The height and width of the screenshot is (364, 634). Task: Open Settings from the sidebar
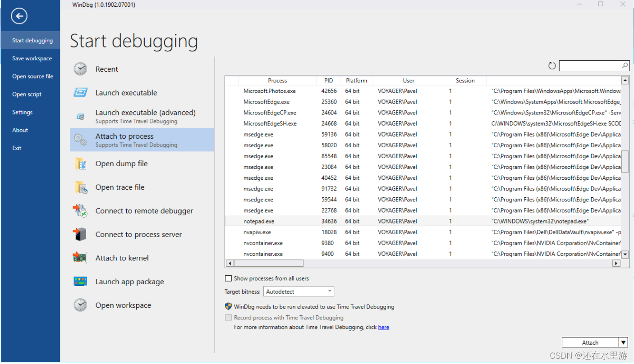30,112
